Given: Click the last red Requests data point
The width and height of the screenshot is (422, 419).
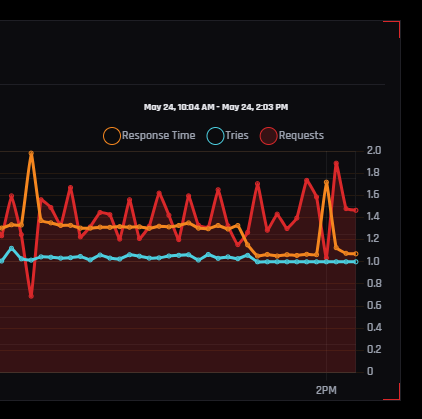Looking at the screenshot, I should 356,210.
